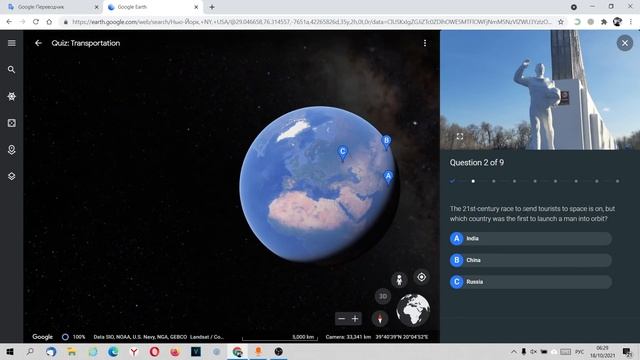Click the last quiz progress dot
Image resolution: width=640 pixels, height=360 pixels.
[x=617, y=181]
